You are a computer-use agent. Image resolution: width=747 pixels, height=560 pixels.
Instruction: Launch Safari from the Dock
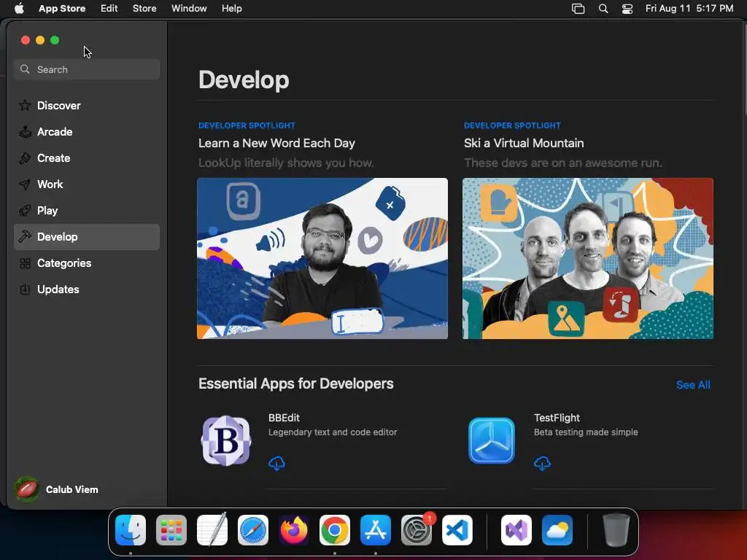pyautogui.click(x=253, y=530)
